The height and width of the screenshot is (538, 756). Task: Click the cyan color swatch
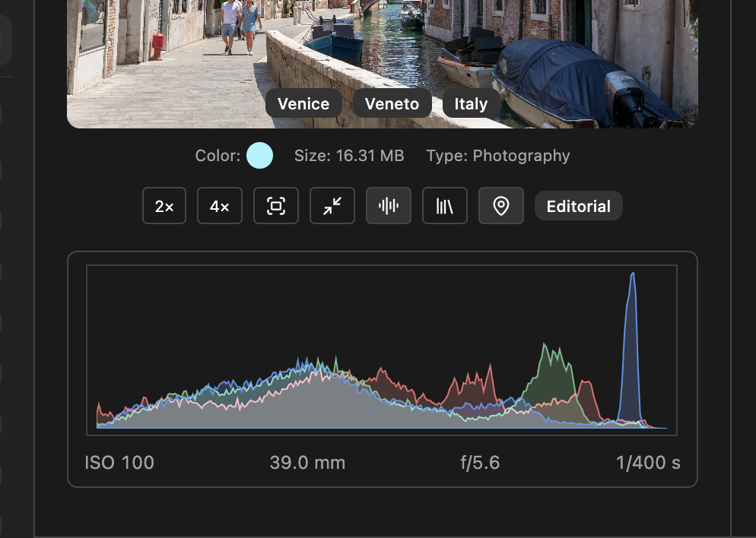coord(259,155)
